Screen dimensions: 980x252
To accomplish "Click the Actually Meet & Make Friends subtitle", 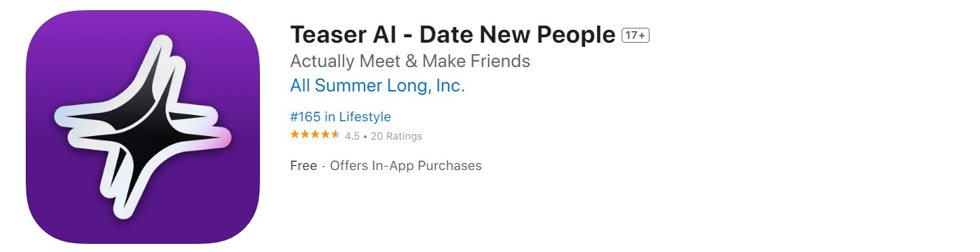I will click(x=410, y=61).
